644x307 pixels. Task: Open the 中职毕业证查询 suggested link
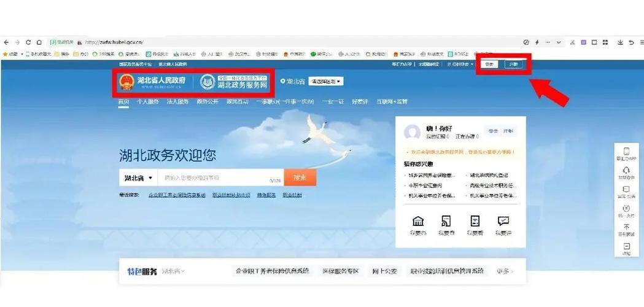pos(426,186)
